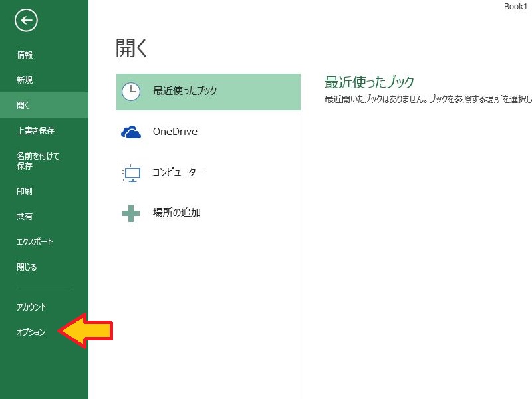
Task: Go to the 印刷 page
Action: point(25,192)
